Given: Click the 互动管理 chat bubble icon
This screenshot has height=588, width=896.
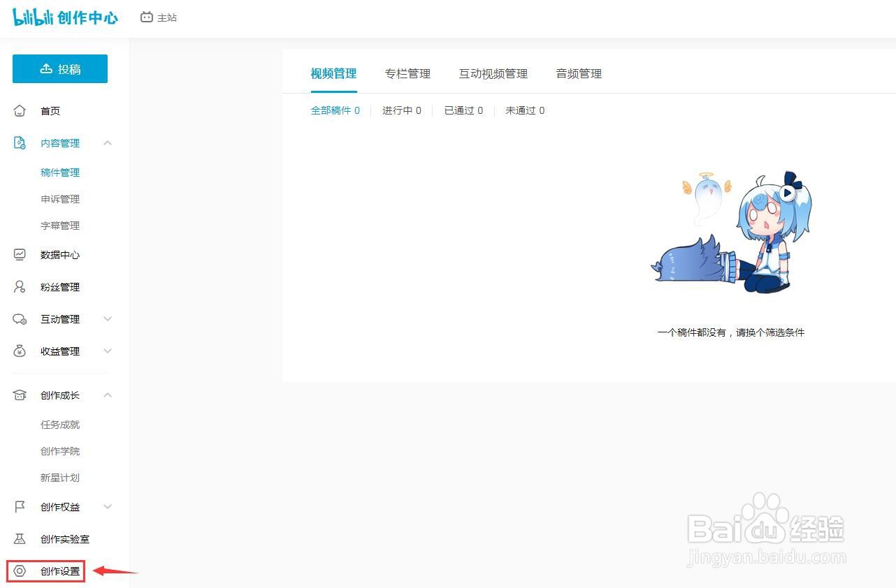Looking at the screenshot, I should (x=20, y=319).
